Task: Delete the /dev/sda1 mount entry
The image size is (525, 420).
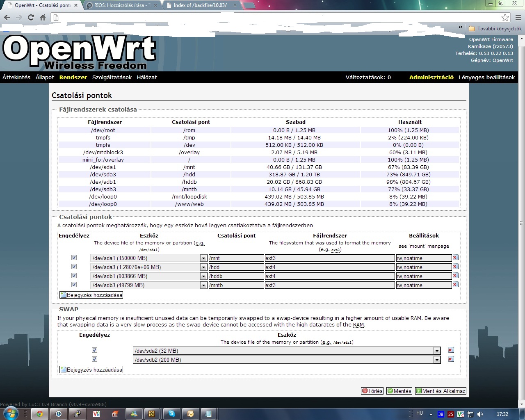Action: 455,258
